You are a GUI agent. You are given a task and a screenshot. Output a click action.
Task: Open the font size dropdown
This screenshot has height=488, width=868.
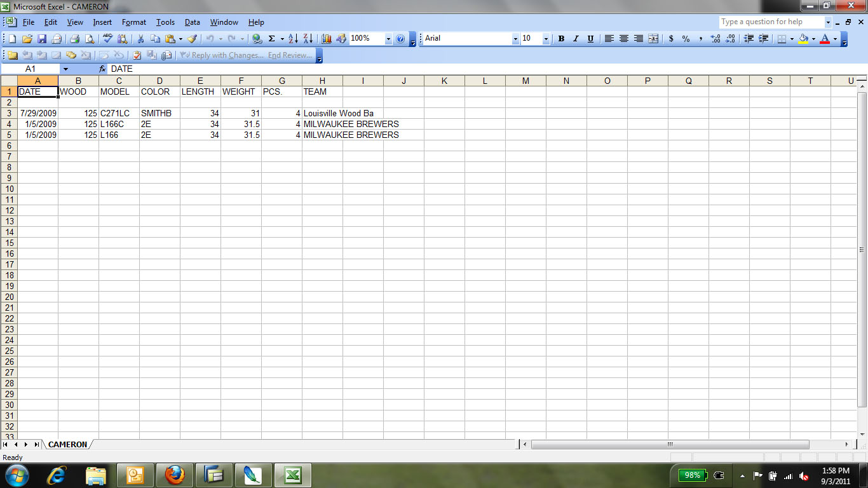coord(546,39)
